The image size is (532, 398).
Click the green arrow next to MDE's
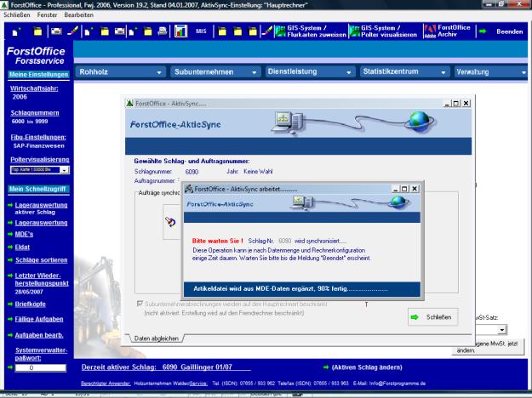point(10,234)
